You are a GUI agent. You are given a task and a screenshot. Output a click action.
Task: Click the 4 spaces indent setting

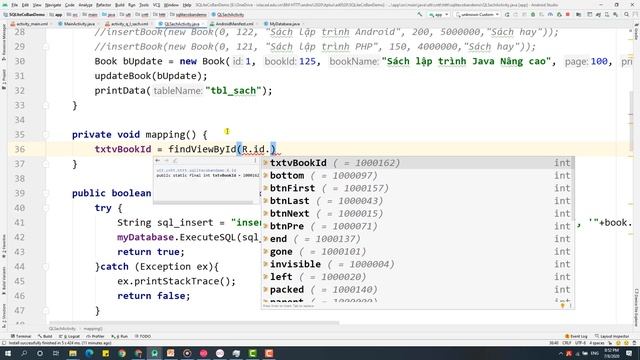point(596,343)
